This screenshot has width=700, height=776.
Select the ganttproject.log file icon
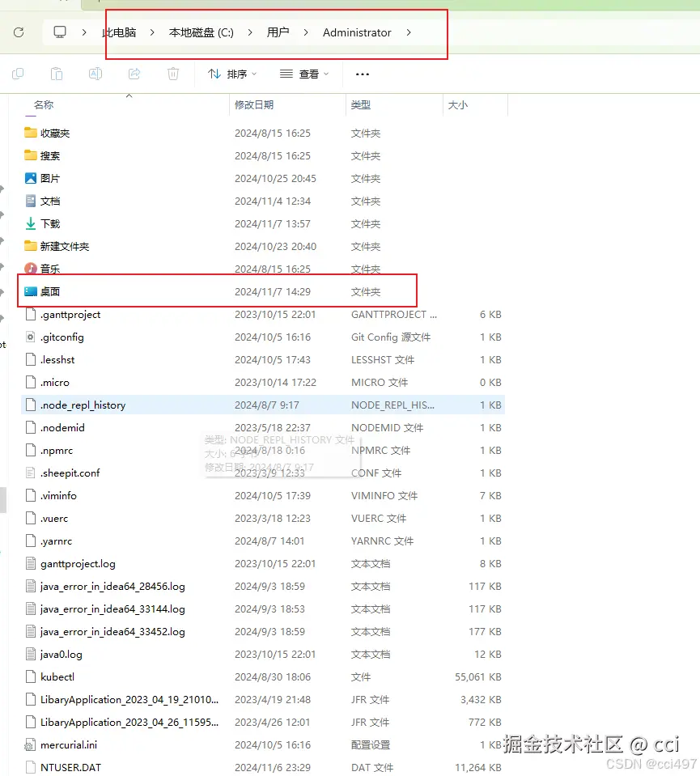pos(31,564)
